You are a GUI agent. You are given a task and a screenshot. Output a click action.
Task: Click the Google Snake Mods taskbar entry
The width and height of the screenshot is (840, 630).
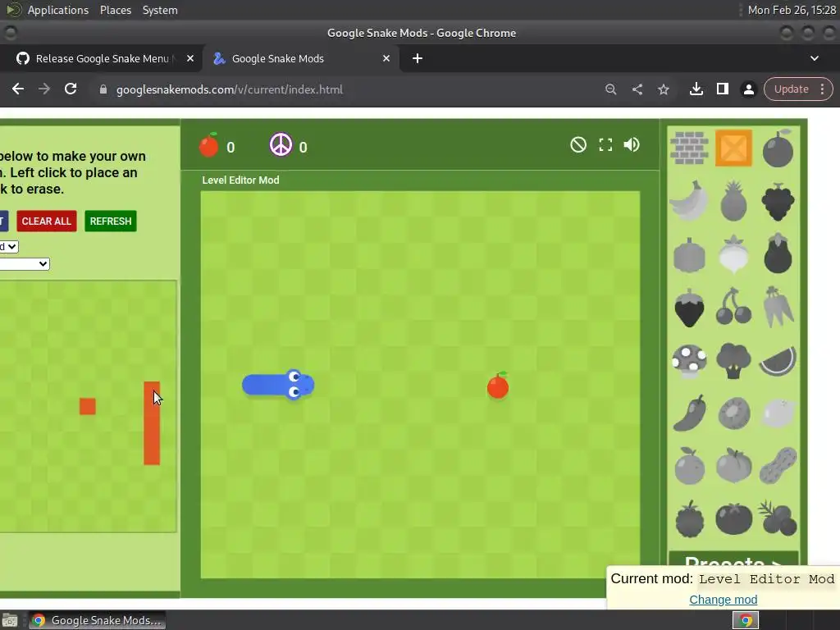pyautogui.click(x=97, y=620)
